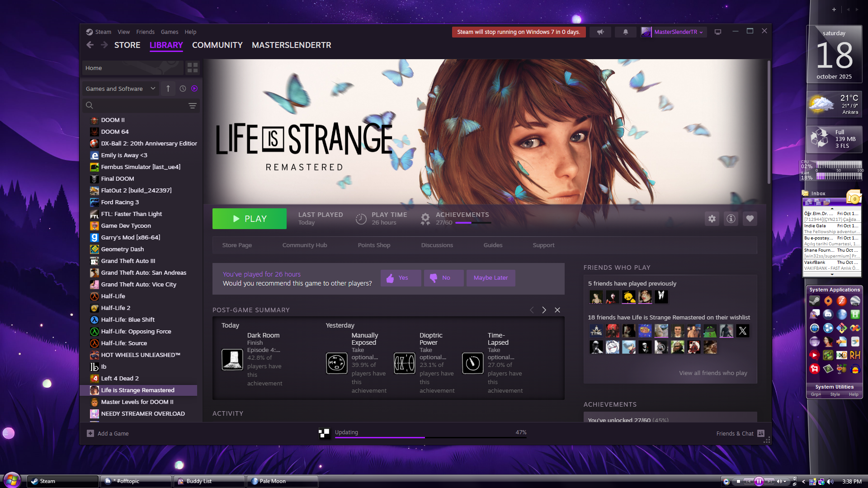Switch to Big Picture mode icon
This screenshot has width=868, height=488.
coord(717,32)
